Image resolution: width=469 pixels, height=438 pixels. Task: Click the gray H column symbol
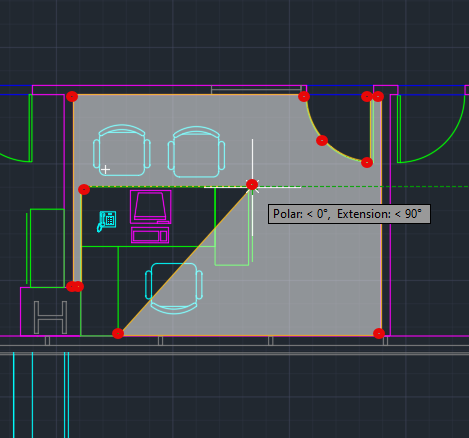pos(50,317)
